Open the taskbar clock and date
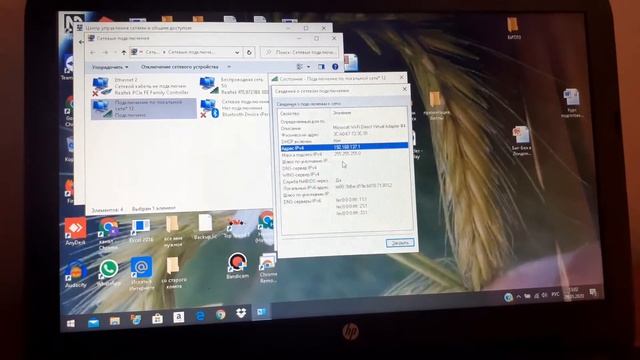This screenshot has height=360, width=640. [573, 293]
